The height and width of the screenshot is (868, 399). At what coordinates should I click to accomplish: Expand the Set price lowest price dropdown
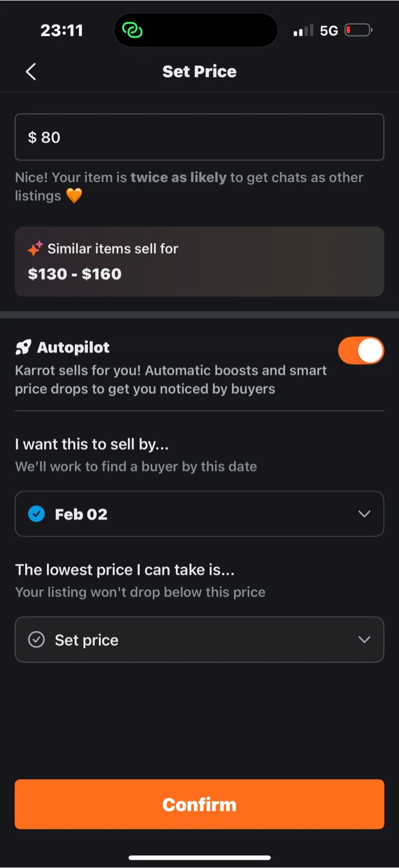199,640
